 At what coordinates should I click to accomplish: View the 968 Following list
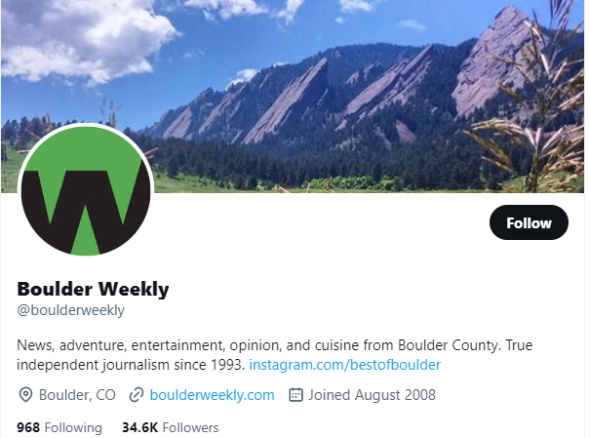(x=59, y=427)
